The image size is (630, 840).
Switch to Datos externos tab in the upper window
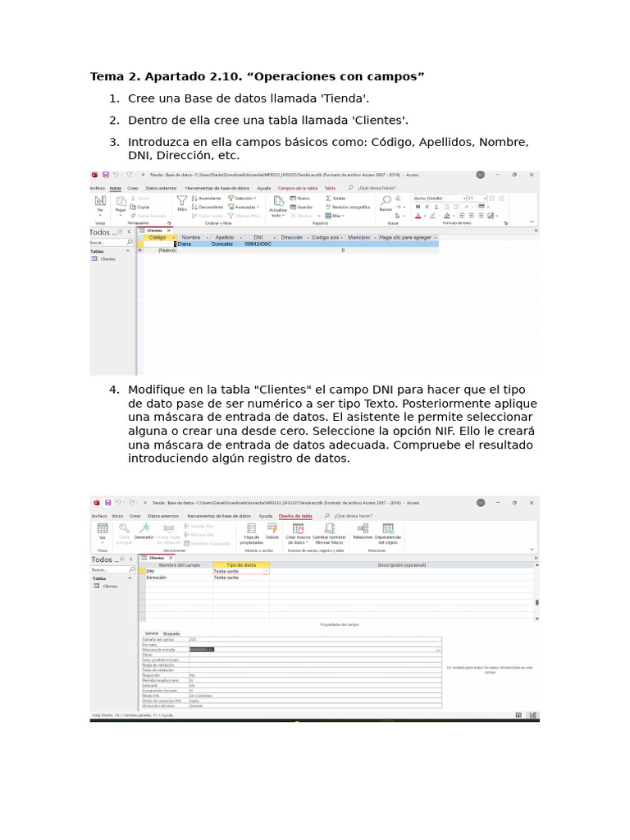click(x=161, y=188)
